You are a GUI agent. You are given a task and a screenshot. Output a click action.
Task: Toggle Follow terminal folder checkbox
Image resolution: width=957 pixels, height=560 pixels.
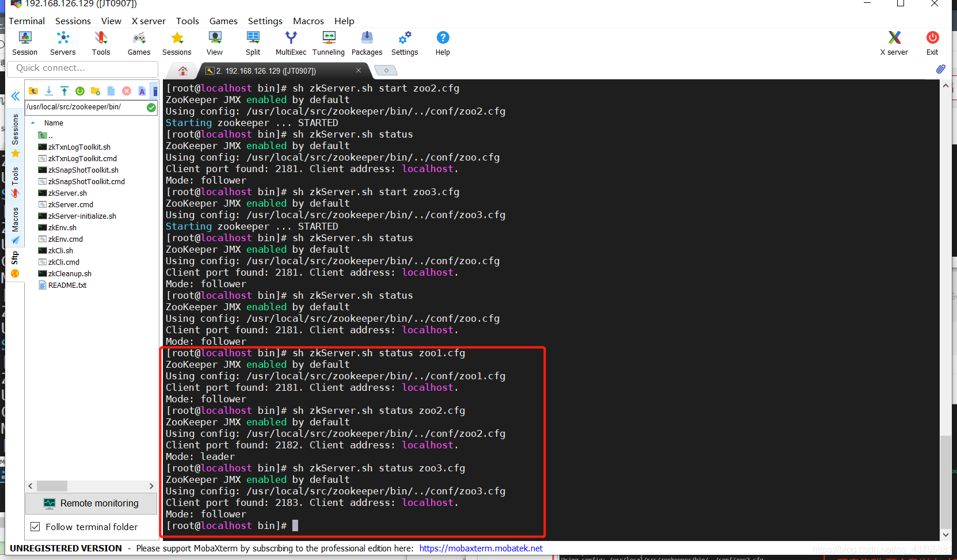tap(35, 527)
